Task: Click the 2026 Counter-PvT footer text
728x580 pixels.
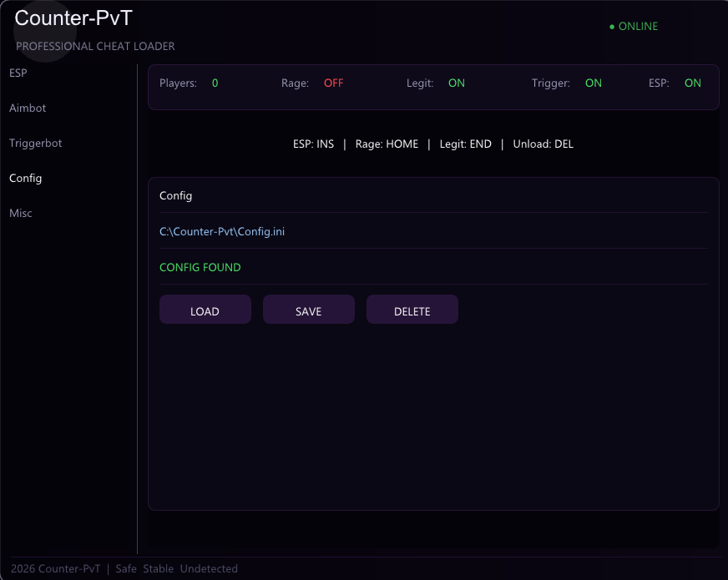Action: [x=55, y=569]
